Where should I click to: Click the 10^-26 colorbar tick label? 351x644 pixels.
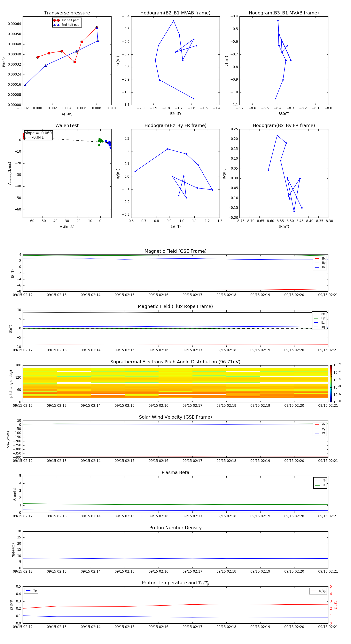[337, 365]
